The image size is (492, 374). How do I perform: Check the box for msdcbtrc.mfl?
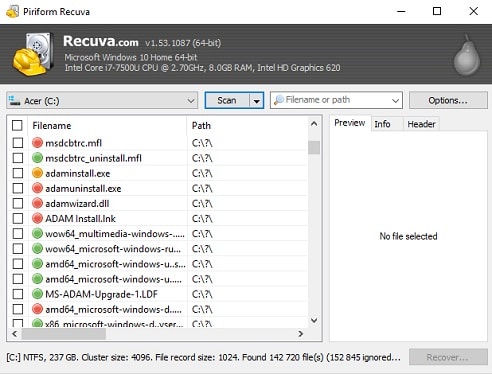(18, 143)
